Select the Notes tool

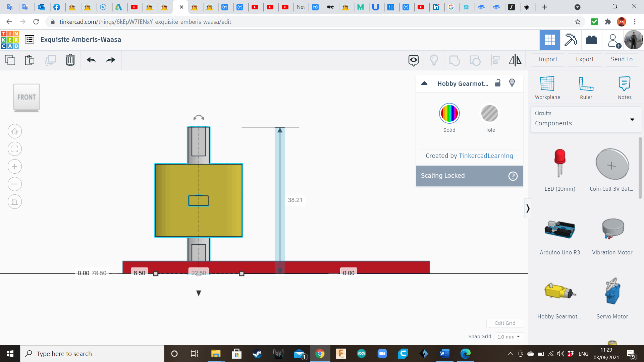pyautogui.click(x=625, y=87)
